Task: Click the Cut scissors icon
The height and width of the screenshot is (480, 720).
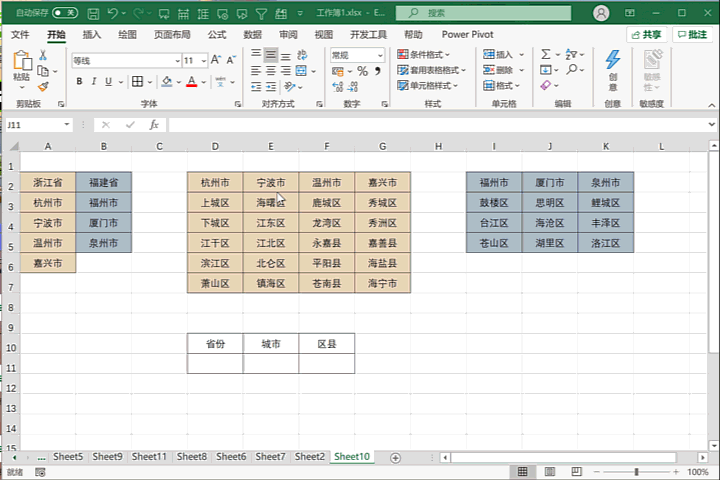Action: tap(43, 55)
